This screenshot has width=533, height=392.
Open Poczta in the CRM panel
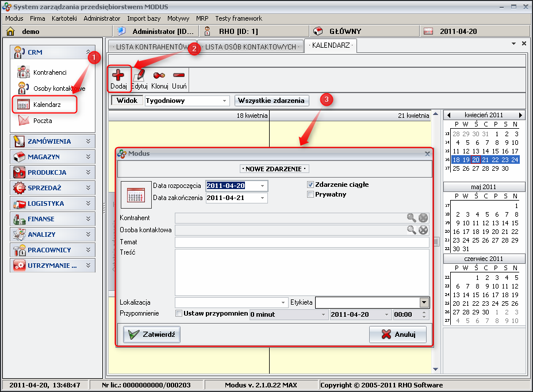click(43, 121)
